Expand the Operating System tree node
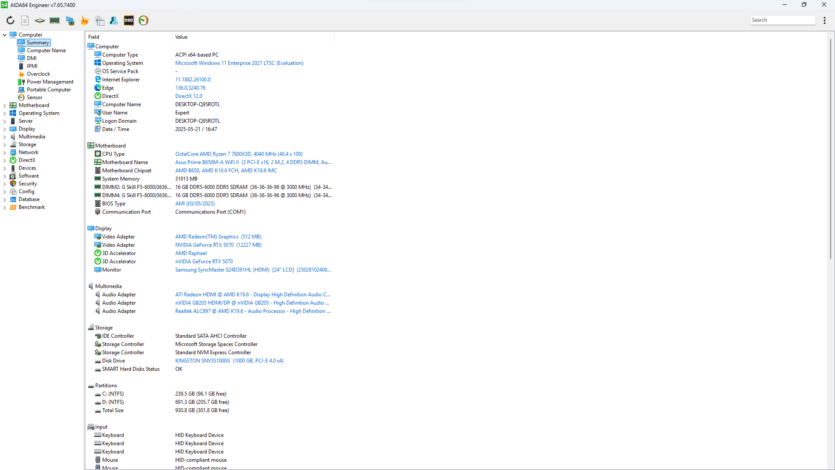Viewport: 835px width, 470px height. point(5,113)
